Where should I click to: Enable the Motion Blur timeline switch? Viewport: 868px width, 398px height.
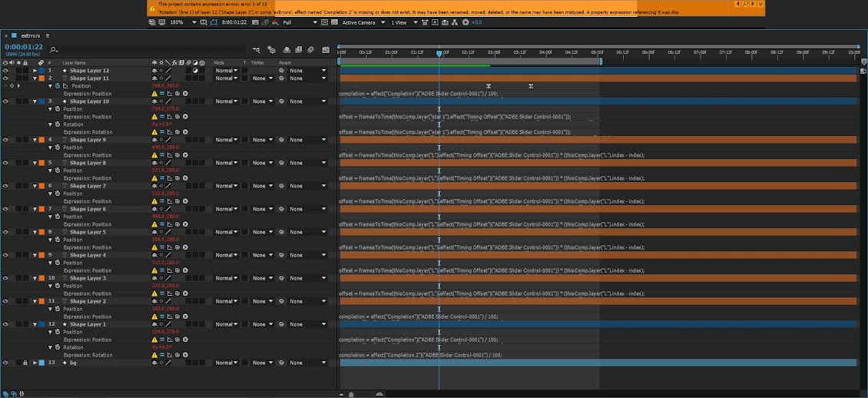[x=310, y=49]
